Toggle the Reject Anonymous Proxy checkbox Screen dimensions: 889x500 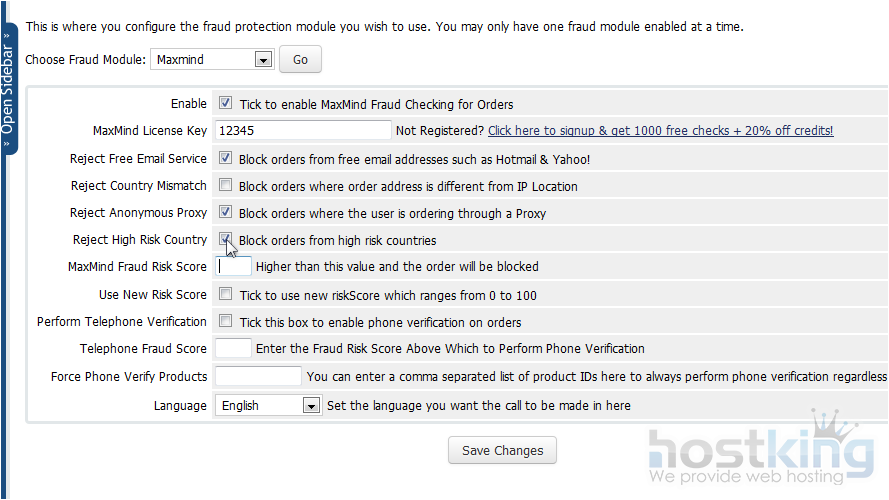[226, 212]
